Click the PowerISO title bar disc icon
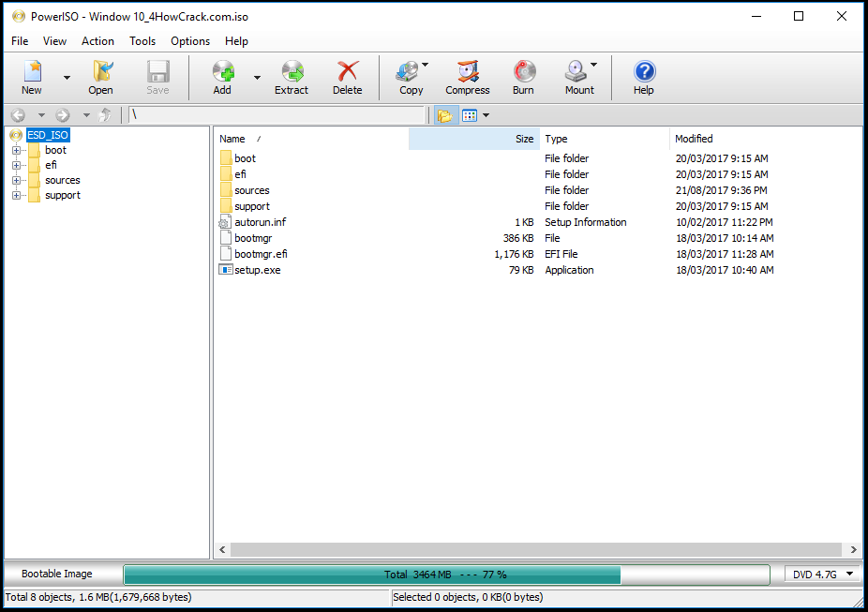Screen dimensions: 868x612 tap(18, 17)
